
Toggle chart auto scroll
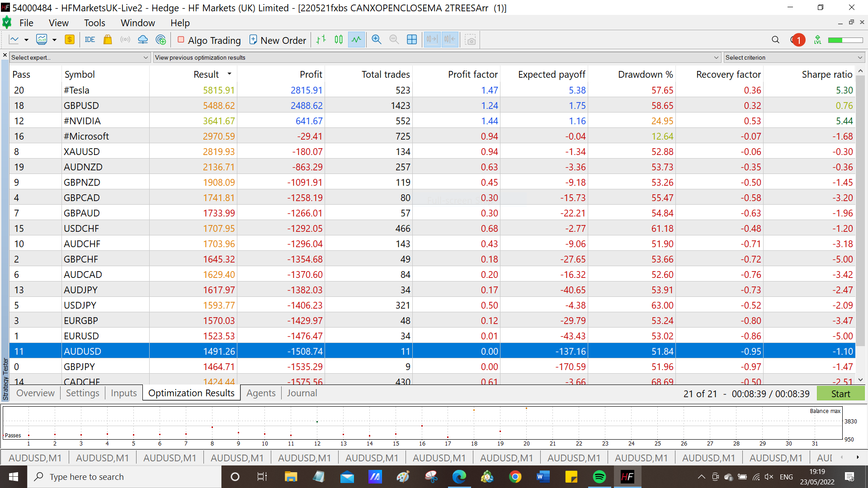(x=432, y=40)
